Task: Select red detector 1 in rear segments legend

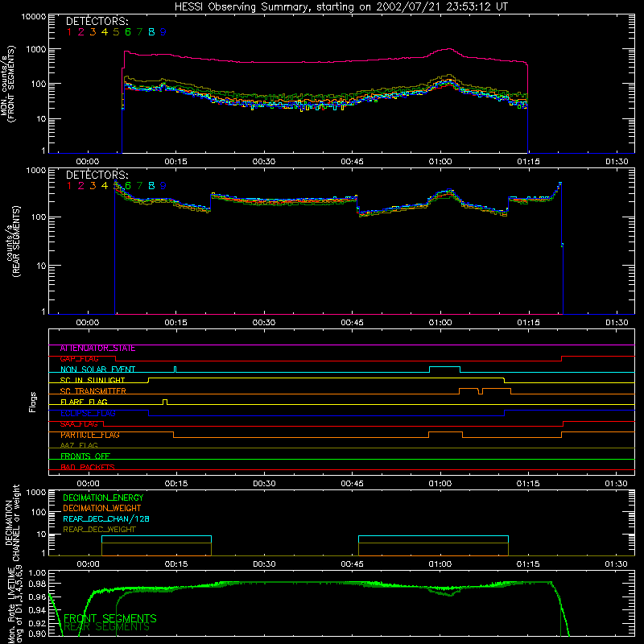Action: (x=69, y=186)
